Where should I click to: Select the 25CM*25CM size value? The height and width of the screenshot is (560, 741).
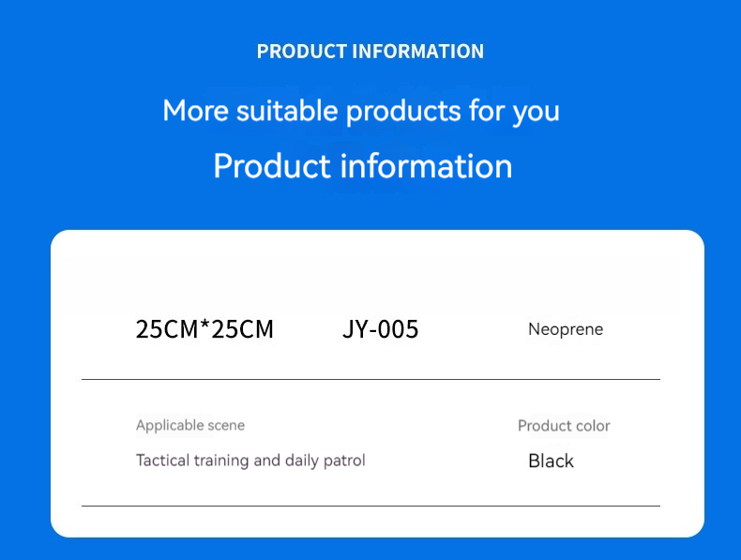coord(204,329)
